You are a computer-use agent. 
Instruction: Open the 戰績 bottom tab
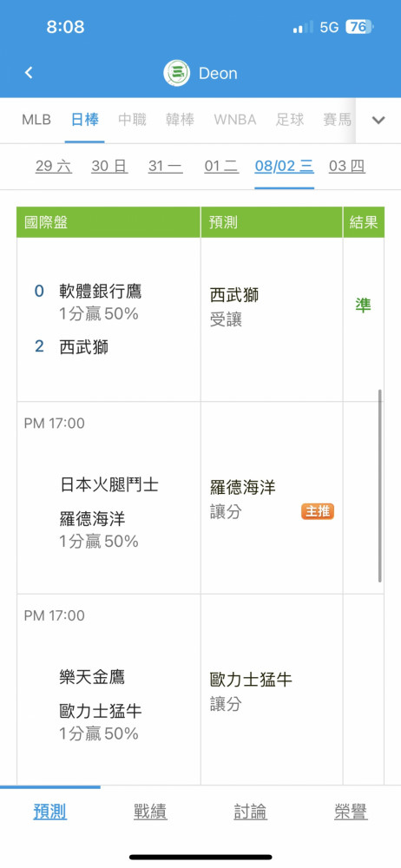click(x=150, y=812)
